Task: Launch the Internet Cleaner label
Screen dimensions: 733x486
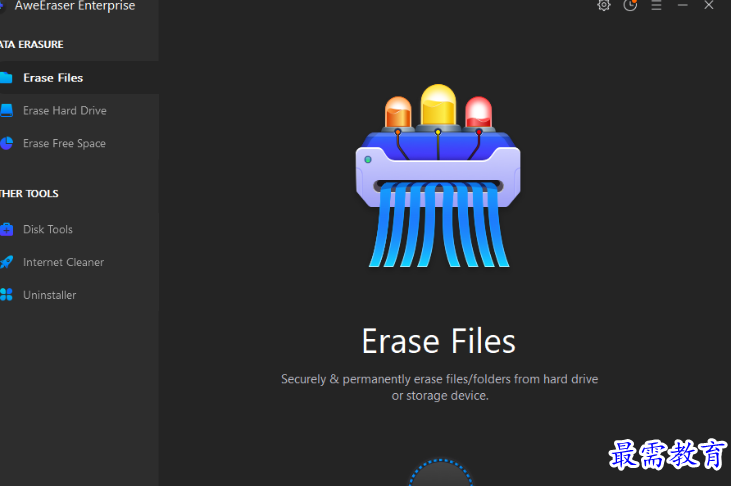Action: [x=64, y=263]
